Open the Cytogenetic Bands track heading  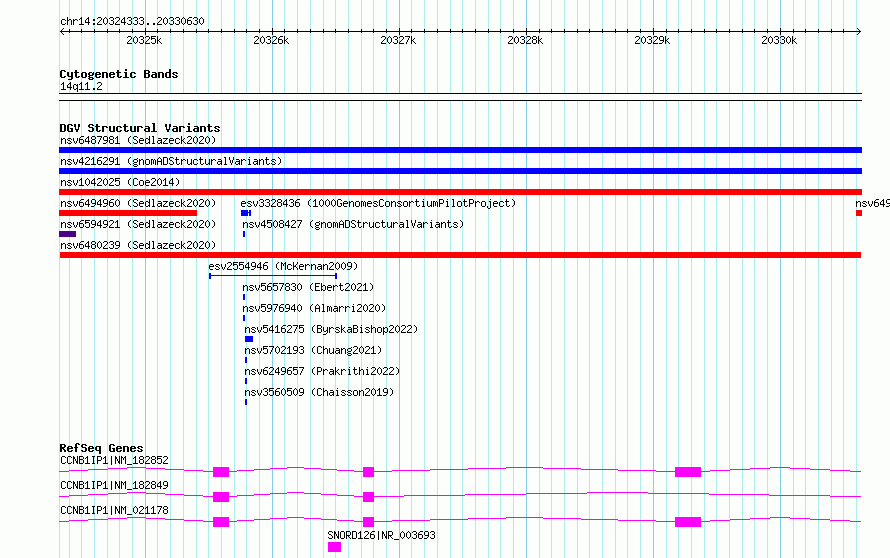(119, 74)
